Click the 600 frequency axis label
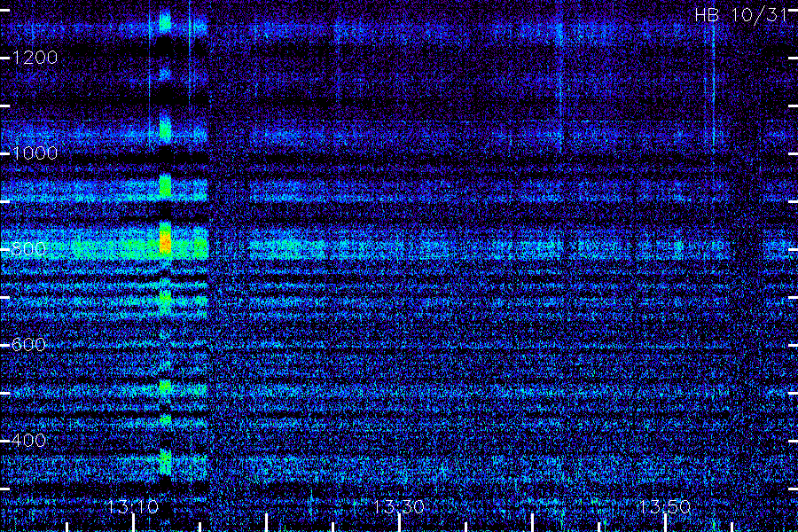798x532 pixels. pyautogui.click(x=28, y=345)
